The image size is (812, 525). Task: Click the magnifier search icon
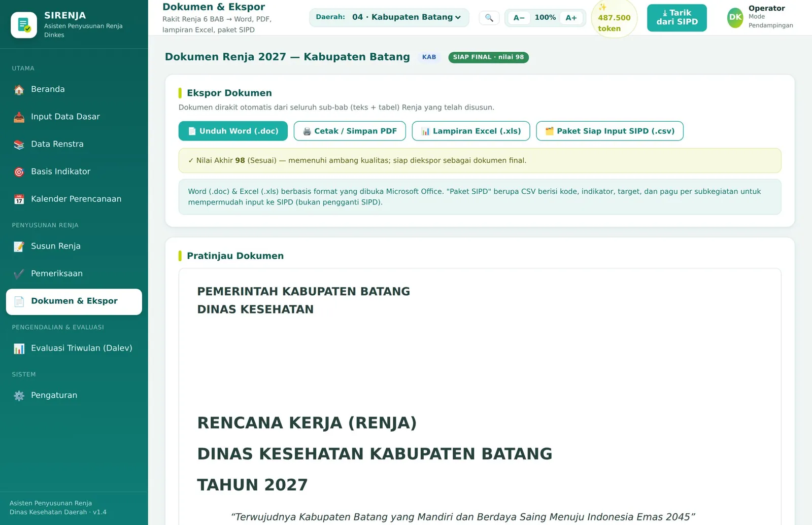click(x=489, y=18)
